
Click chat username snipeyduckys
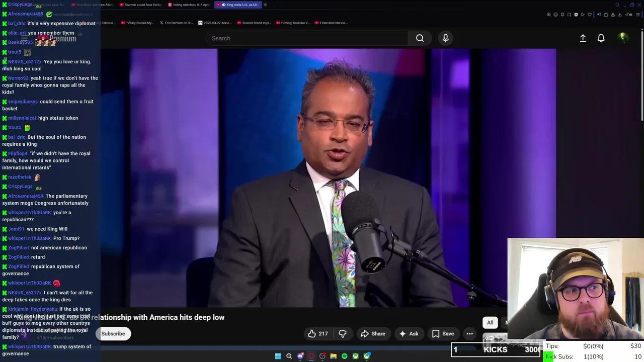point(23,102)
